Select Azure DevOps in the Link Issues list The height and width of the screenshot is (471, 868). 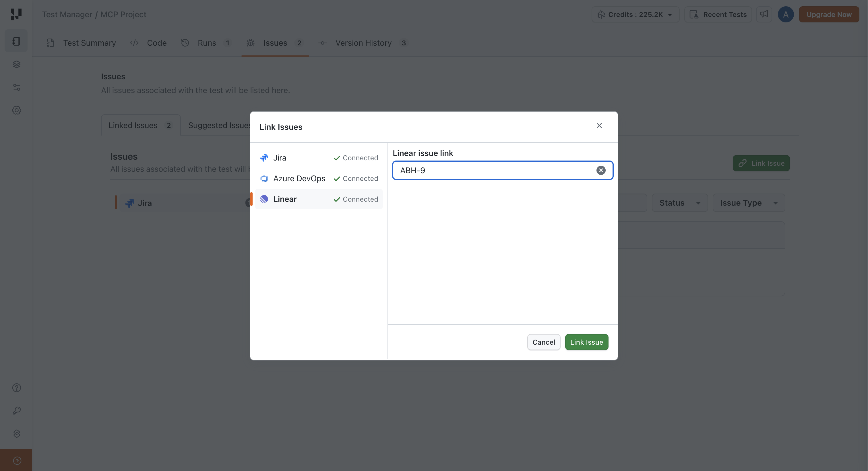point(319,178)
